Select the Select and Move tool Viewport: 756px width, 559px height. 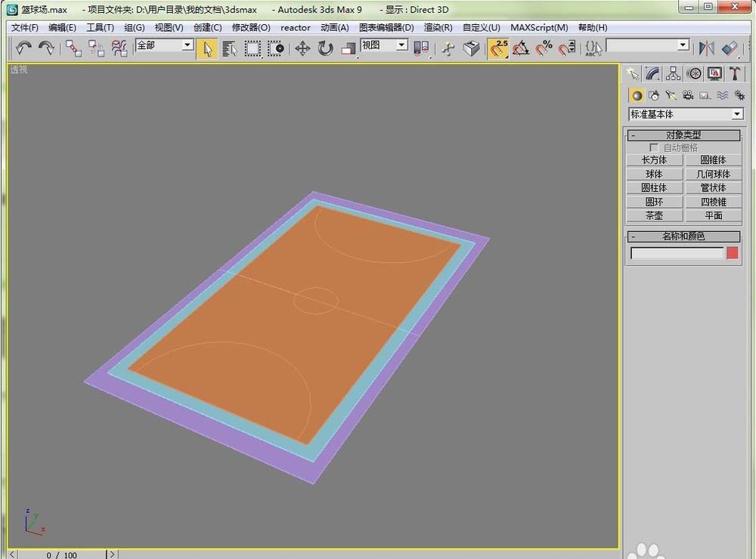tap(302, 48)
